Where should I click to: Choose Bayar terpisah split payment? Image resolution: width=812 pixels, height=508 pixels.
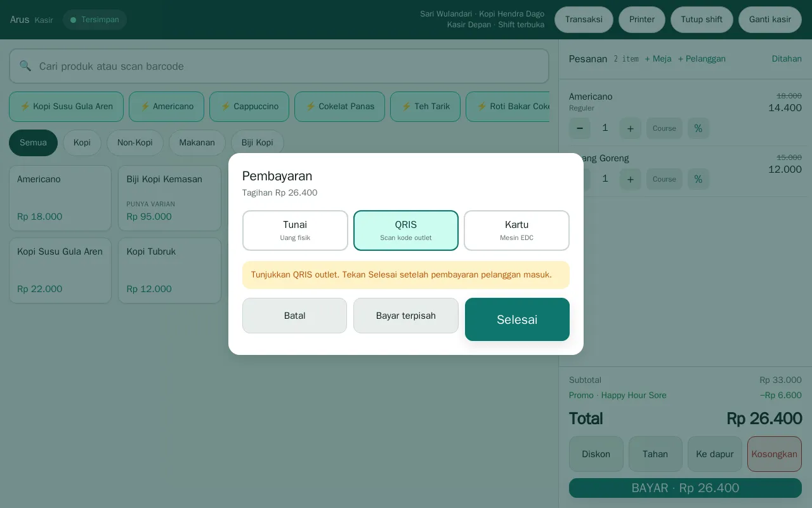coord(406,316)
